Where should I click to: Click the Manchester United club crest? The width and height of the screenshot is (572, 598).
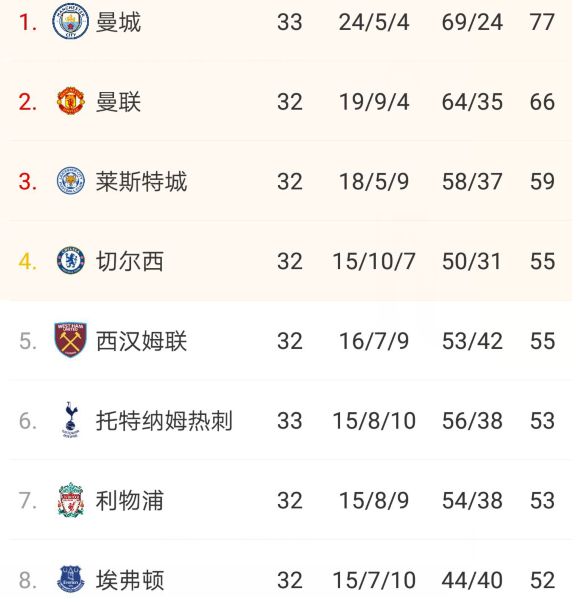(x=71, y=101)
